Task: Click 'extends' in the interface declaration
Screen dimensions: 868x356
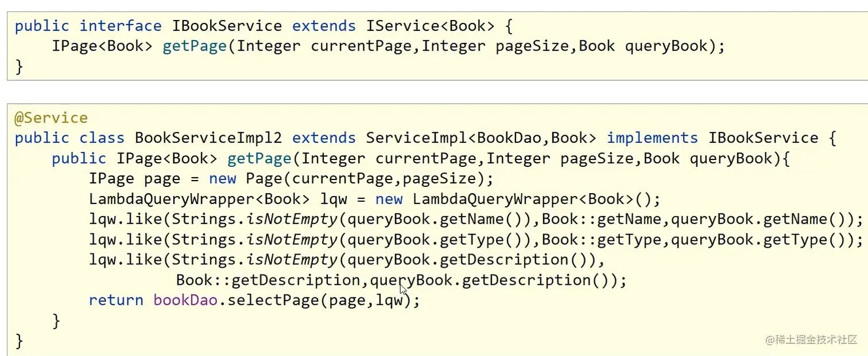Action: (x=324, y=26)
